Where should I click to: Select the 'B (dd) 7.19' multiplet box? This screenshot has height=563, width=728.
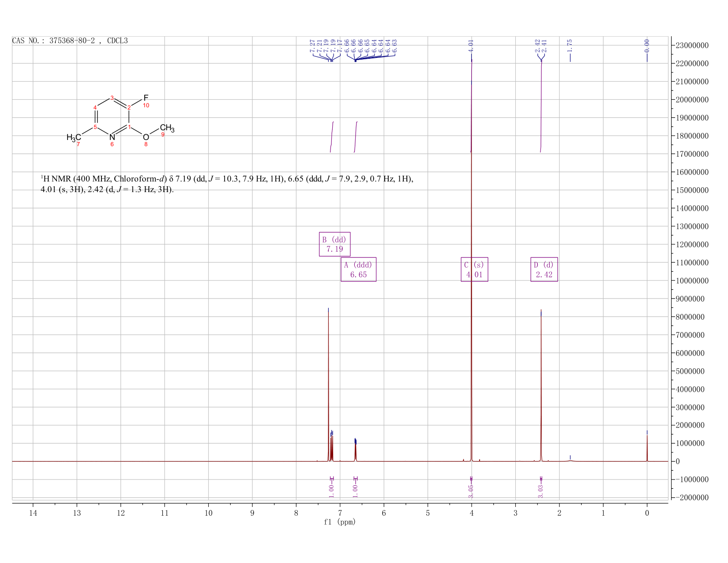pyautogui.click(x=334, y=244)
